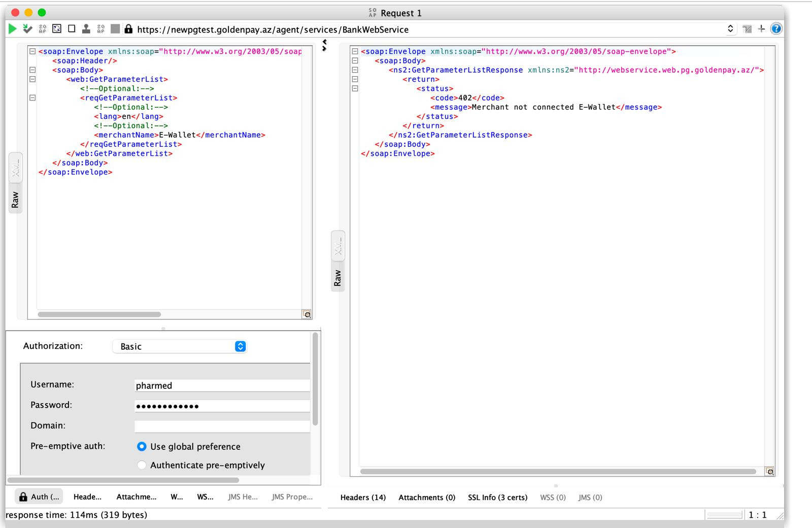Click the tab layout icon near plus

tap(747, 29)
